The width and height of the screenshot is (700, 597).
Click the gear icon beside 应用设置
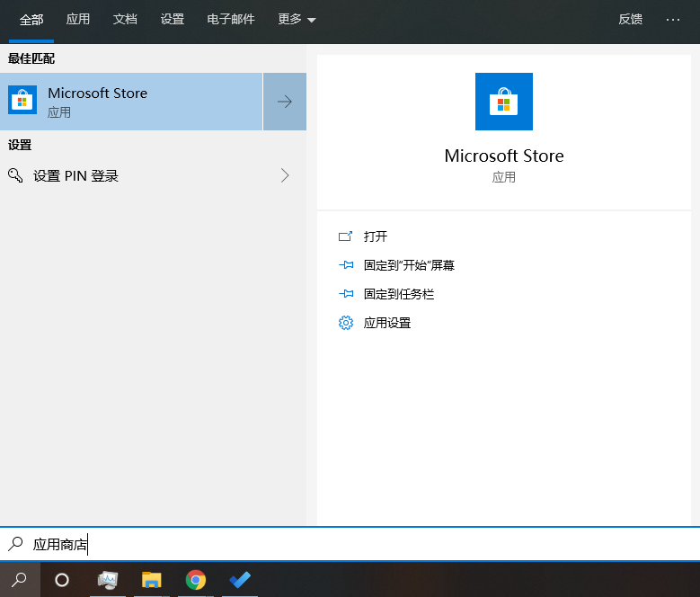coord(346,323)
